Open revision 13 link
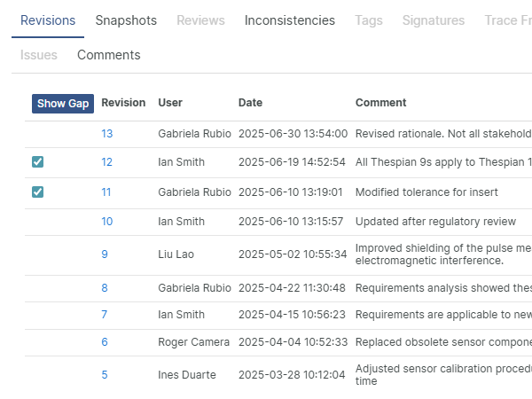Viewport: 532px width, 399px height. [106, 134]
